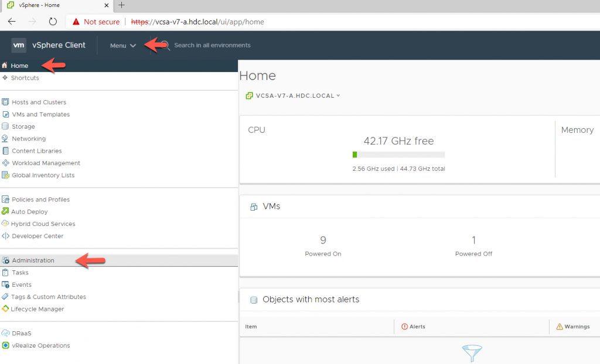Click the Developer Center code icon

coord(5,236)
